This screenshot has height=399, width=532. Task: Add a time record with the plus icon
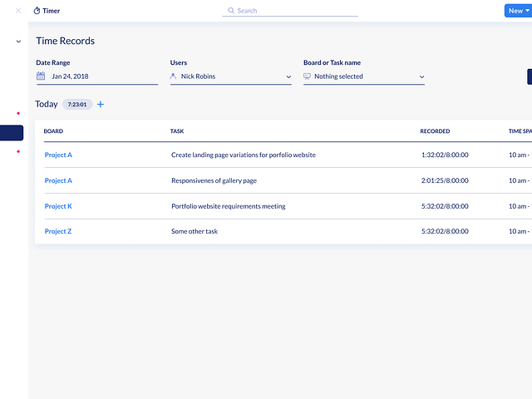101,104
